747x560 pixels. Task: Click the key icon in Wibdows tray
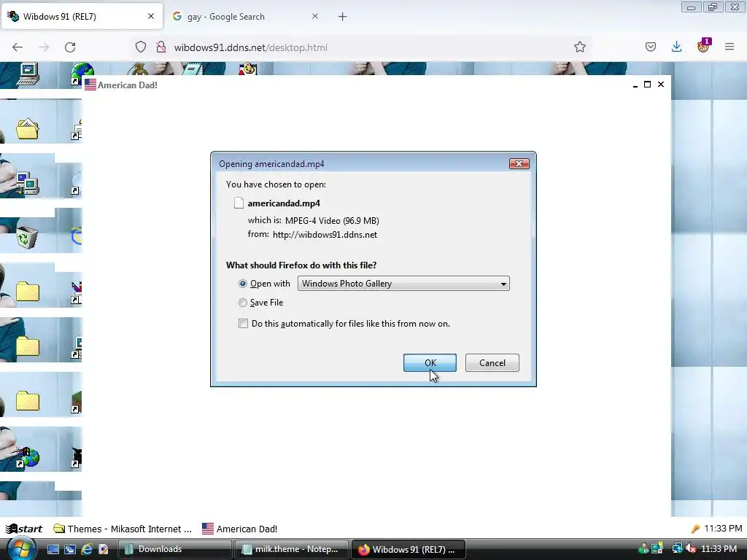695,529
